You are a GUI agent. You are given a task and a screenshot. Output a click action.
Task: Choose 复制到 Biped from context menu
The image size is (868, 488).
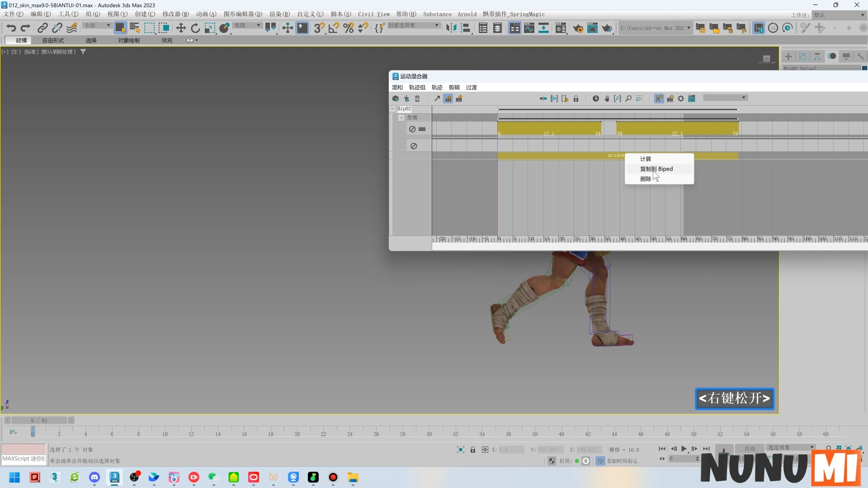click(x=656, y=169)
